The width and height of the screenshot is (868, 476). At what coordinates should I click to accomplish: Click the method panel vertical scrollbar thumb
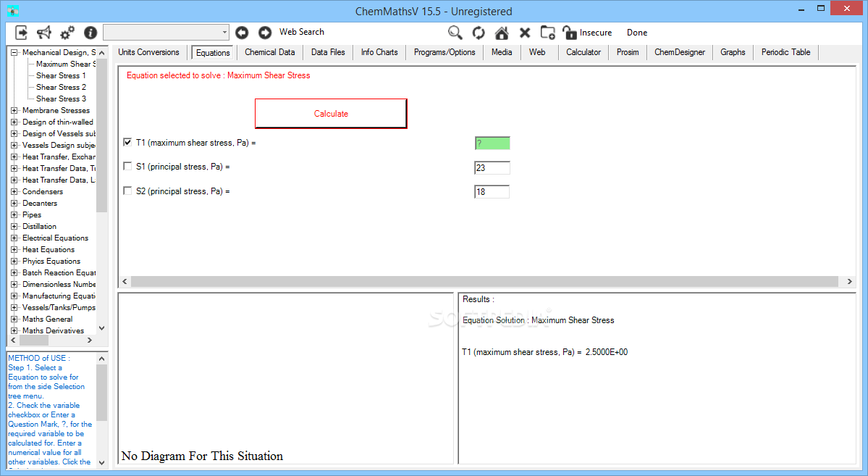click(102, 393)
